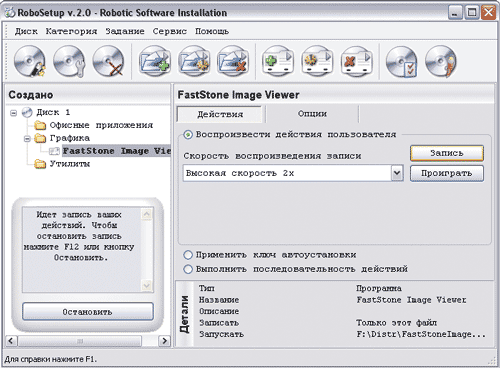500x368 pixels.
Task: Click the disc properties wrench icon
Action: (x=69, y=62)
